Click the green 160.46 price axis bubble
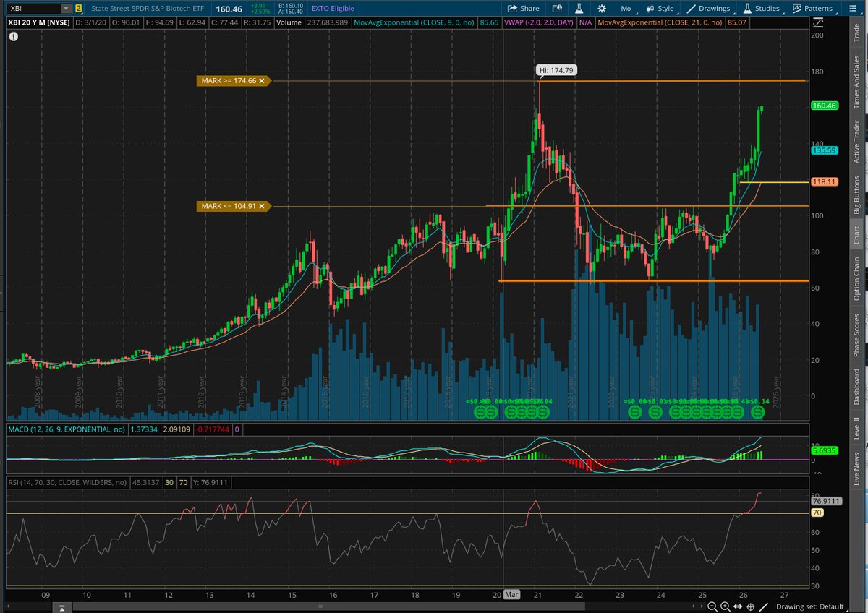Viewport: 868px width, 613px height. (x=824, y=106)
